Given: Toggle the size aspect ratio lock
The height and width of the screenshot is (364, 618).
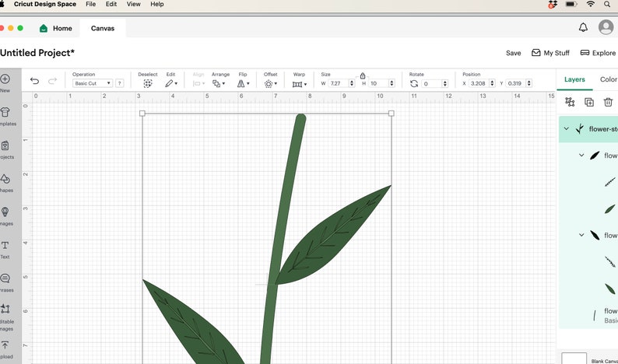Looking at the screenshot, I should pyautogui.click(x=363, y=75).
